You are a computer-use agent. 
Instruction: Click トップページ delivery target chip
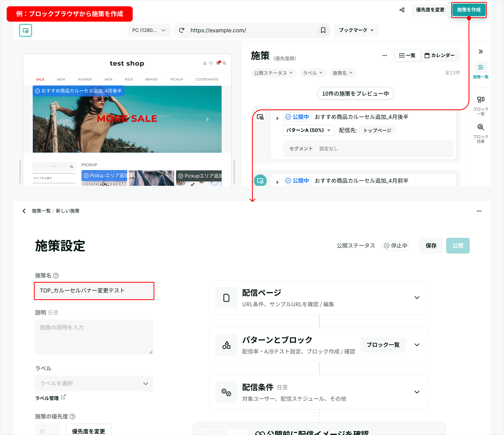378,130
